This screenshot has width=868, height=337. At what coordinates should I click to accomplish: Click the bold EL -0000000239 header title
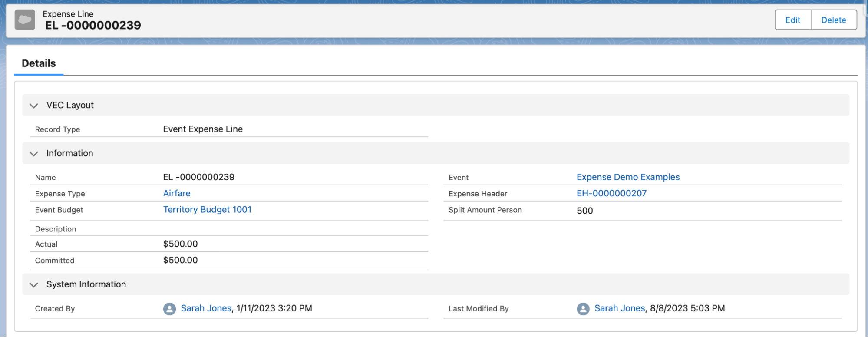click(93, 26)
